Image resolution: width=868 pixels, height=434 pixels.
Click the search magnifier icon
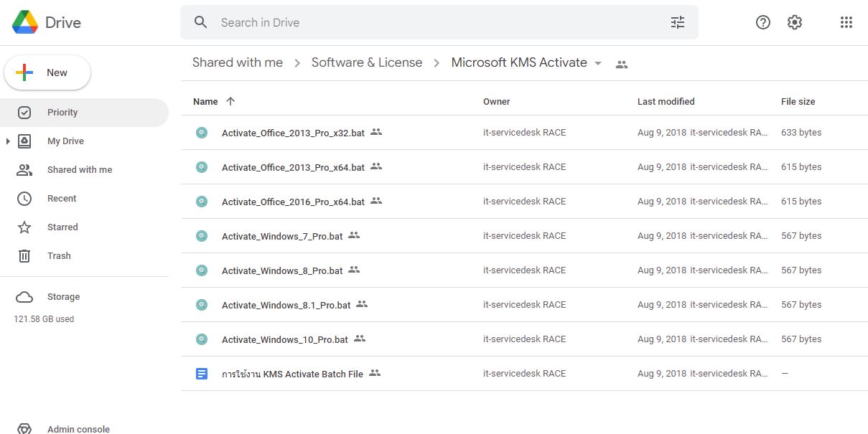click(201, 22)
